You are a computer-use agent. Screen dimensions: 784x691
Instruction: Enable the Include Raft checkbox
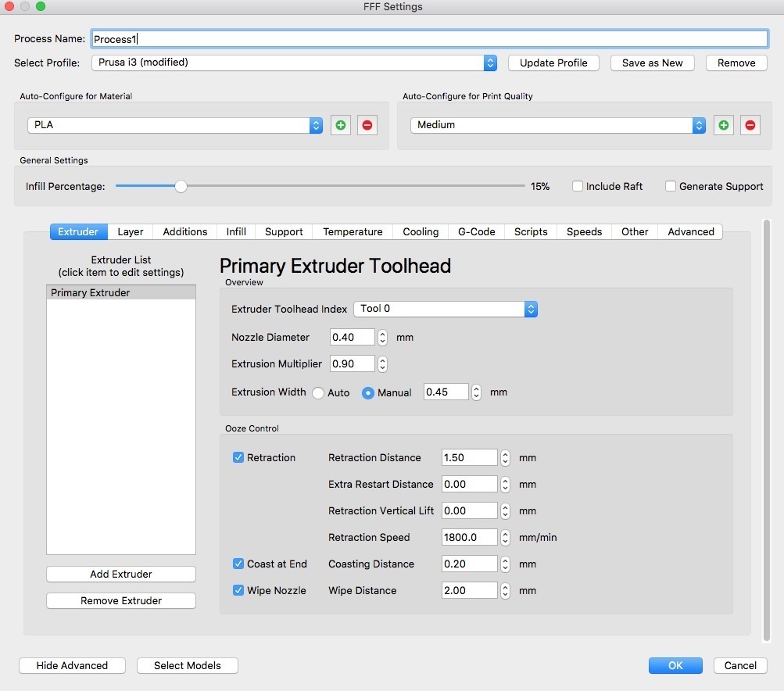tap(578, 187)
